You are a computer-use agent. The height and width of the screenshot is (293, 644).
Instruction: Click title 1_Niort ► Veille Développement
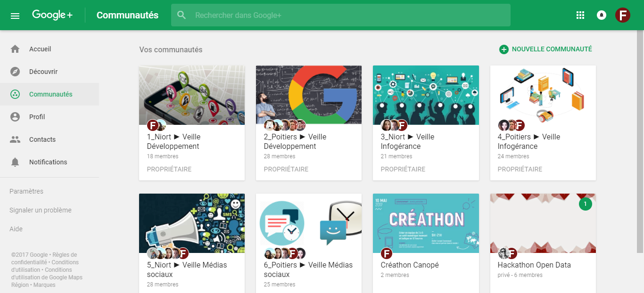tap(173, 141)
